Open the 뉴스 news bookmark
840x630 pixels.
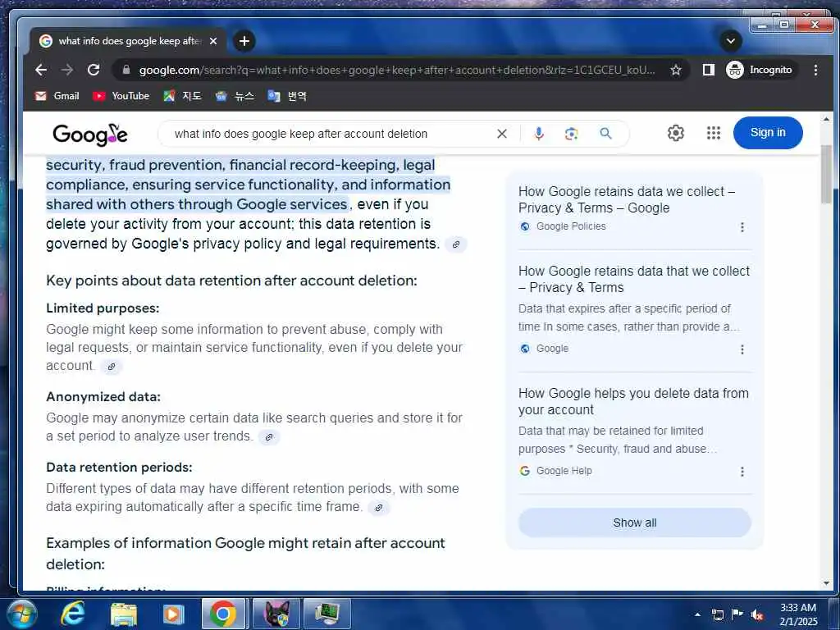click(235, 96)
